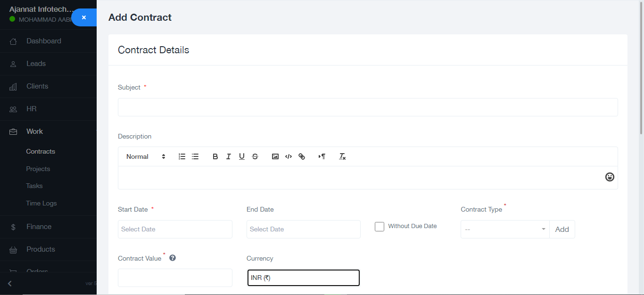The height and width of the screenshot is (295, 644).
Task: Click the Subject input field
Action: [367, 107]
